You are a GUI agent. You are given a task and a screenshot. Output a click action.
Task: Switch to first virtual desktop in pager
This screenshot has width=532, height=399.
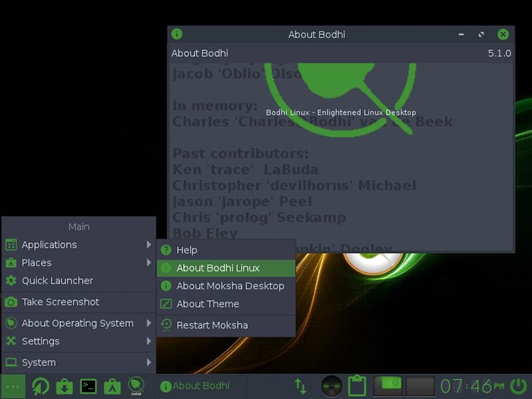click(388, 386)
